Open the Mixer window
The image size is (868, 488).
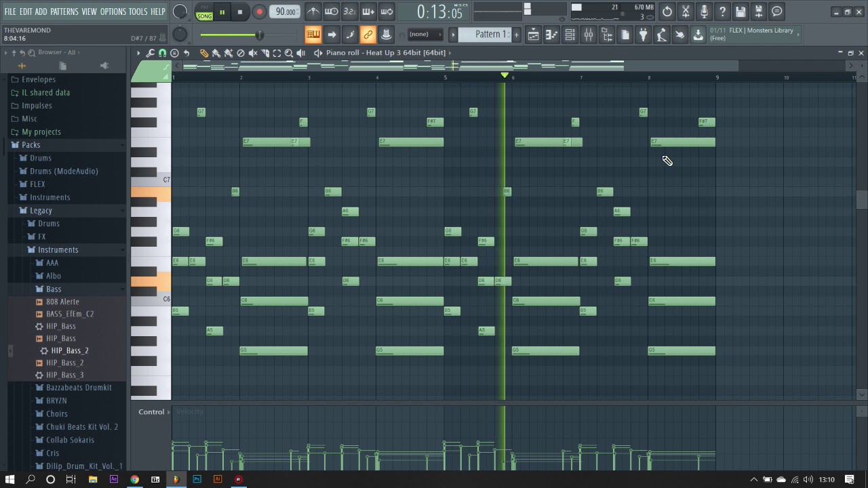coord(589,35)
